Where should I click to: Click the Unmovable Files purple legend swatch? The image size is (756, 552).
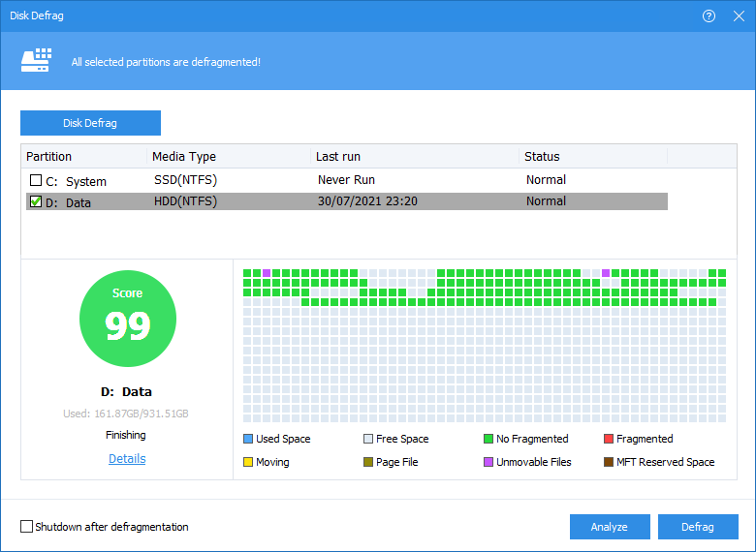coord(488,462)
